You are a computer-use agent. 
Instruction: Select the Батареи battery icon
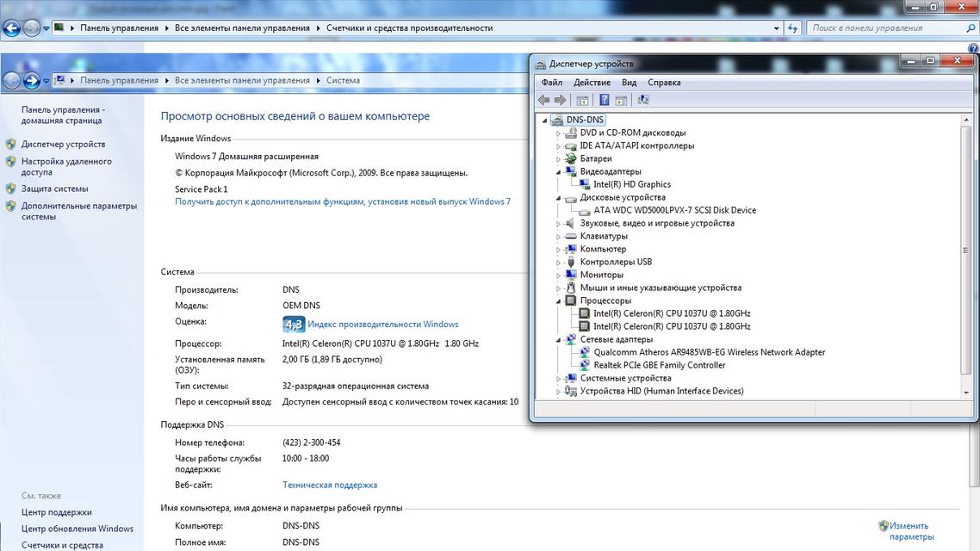(571, 158)
